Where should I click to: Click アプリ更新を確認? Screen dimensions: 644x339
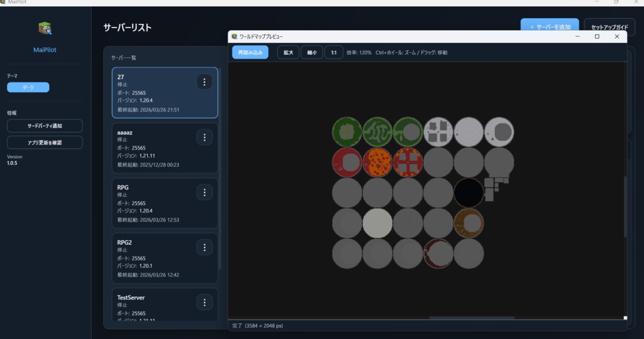click(45, 143)
